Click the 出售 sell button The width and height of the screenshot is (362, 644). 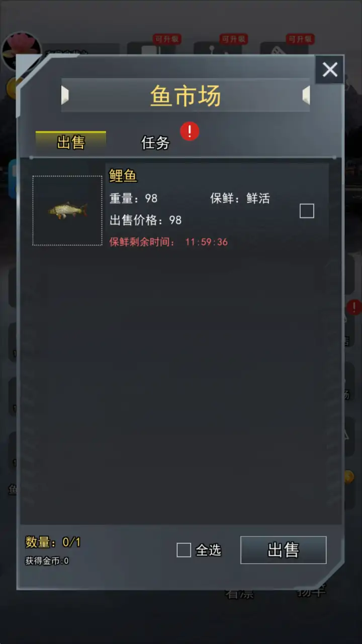tap(284, 550)
